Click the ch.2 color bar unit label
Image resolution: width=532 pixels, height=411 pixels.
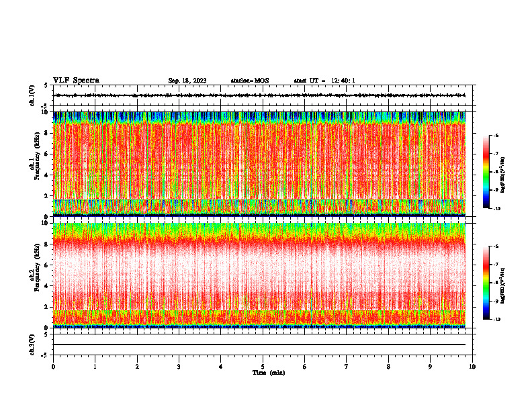[503, 285]
